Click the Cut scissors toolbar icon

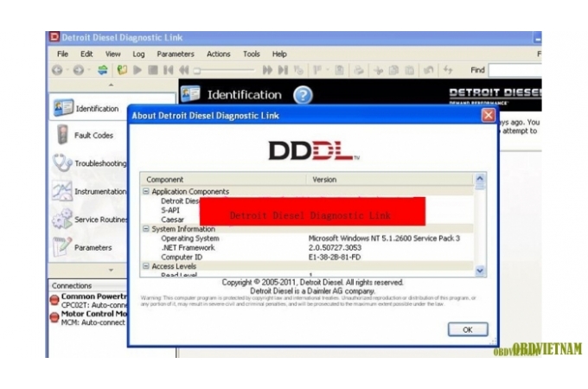pyautogui.click(x=379, y=70)
